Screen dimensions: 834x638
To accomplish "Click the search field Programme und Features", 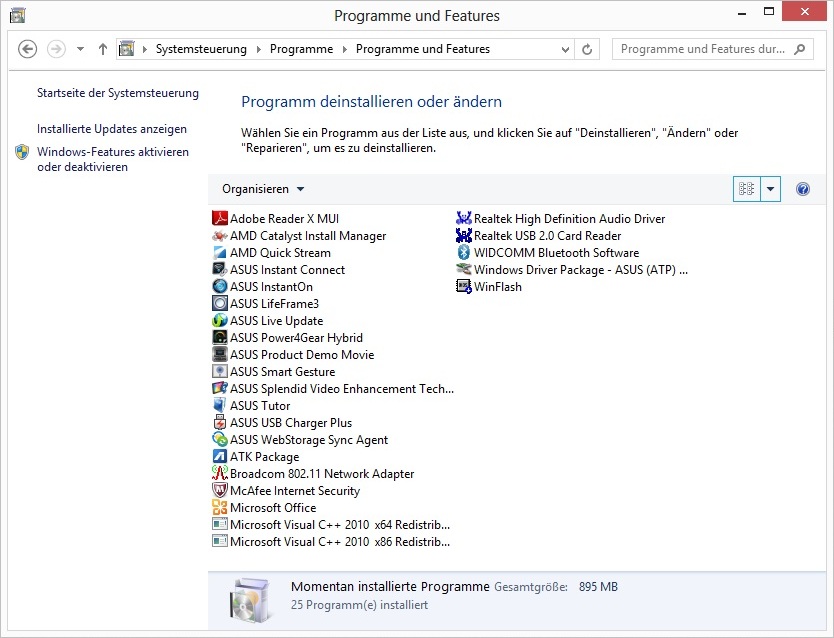I will (703, 49).
